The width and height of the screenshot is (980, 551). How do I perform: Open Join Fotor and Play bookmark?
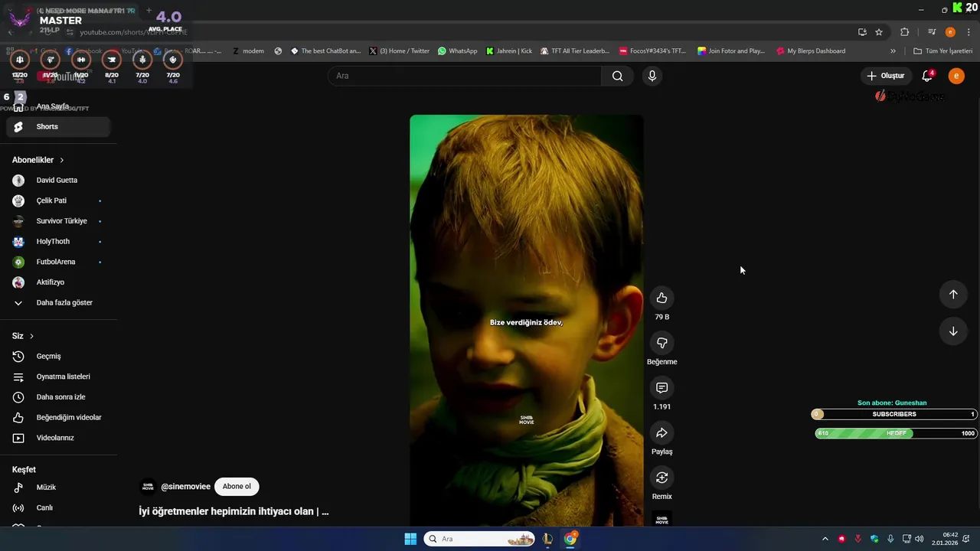pos(731,51)
